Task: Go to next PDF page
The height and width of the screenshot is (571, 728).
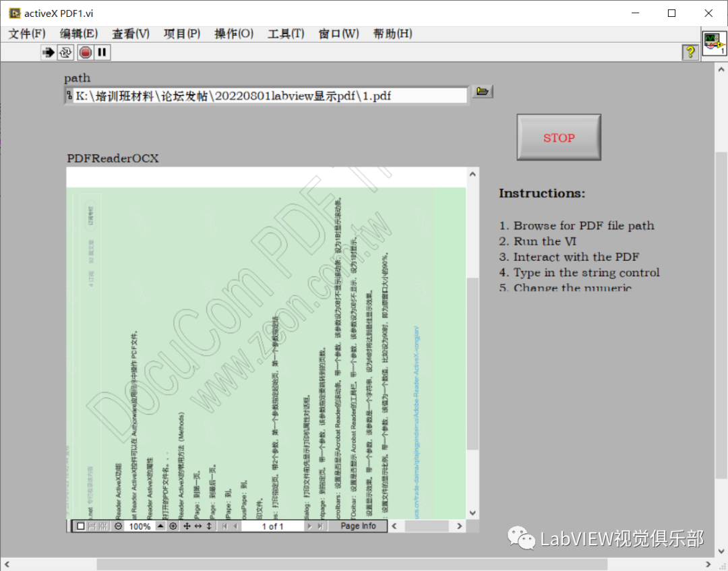Action: tap(309, 526)
